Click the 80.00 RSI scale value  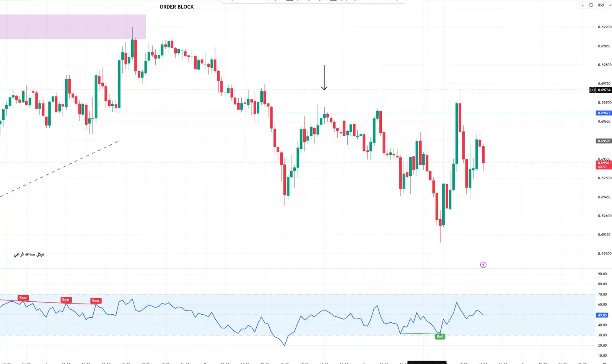tap(602, 284)
